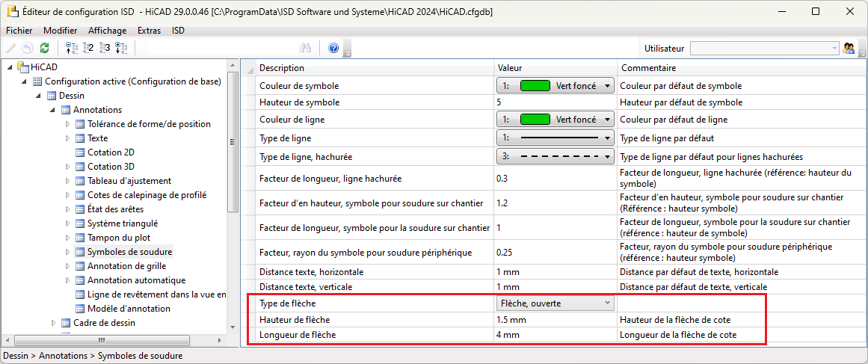Image resolution: width=868 pixels, height=364 pixels.
Task: Click the icon beside État des arêtes
Action: coord(80,209)
